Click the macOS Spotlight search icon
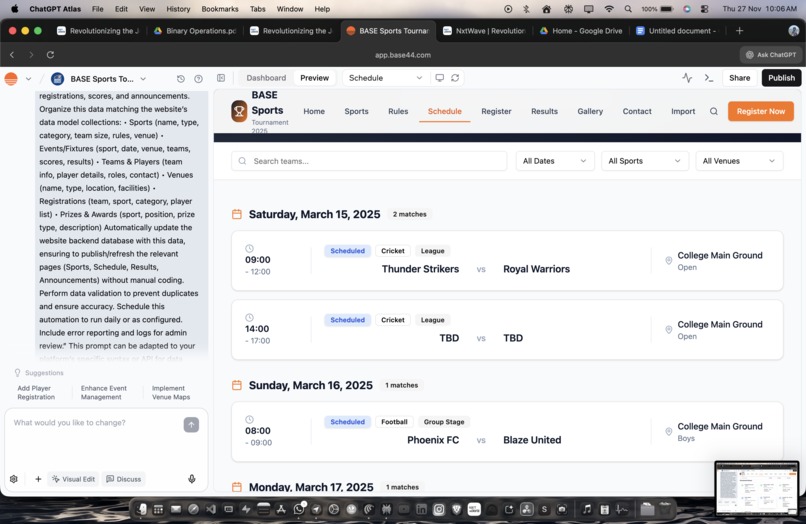 click(x=628, y=9)
